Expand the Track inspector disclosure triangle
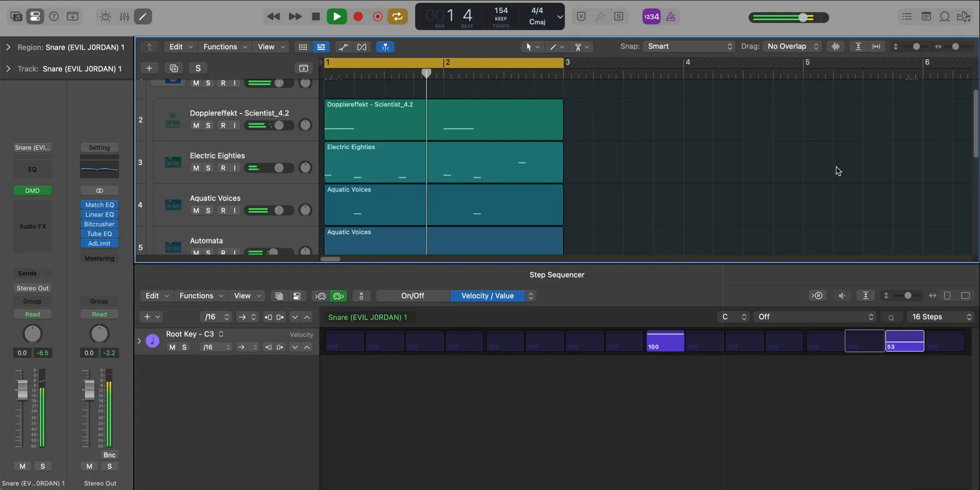The image size is (980, 490). (x=8, y=68)
